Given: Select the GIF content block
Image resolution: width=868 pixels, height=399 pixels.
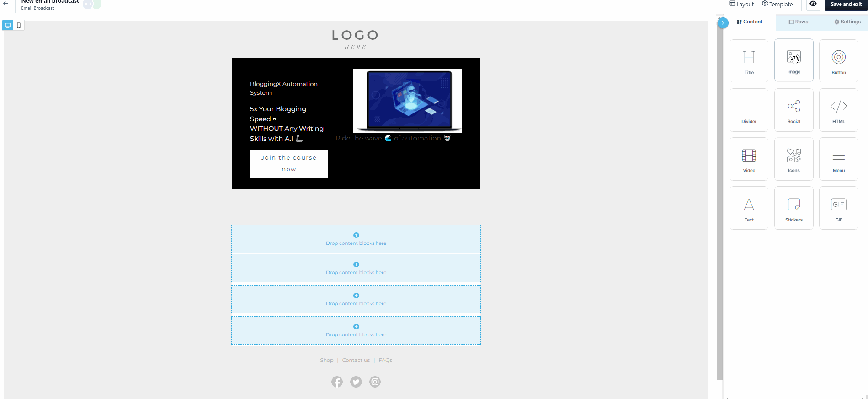Looking at the screenshot, I should [x=838, y=208].
